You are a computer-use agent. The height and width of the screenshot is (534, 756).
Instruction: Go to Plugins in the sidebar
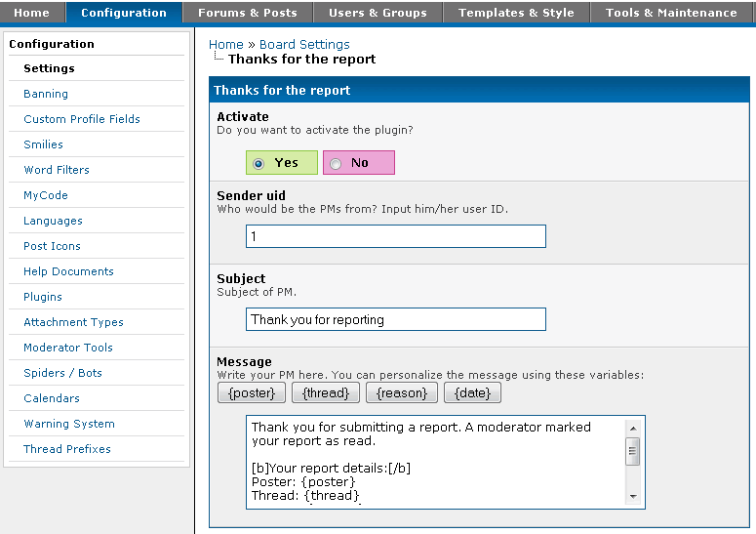click(43, 297)
